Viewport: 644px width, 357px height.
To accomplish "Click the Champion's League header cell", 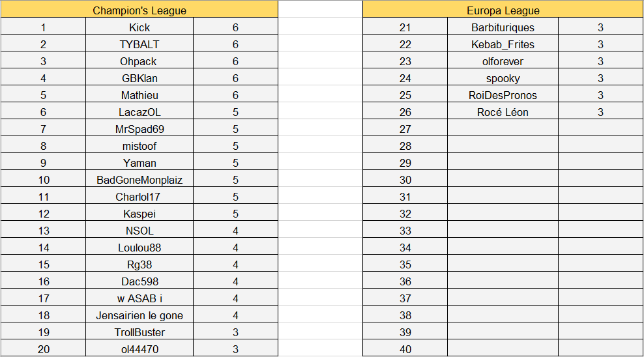I will (x=139, y=10).
